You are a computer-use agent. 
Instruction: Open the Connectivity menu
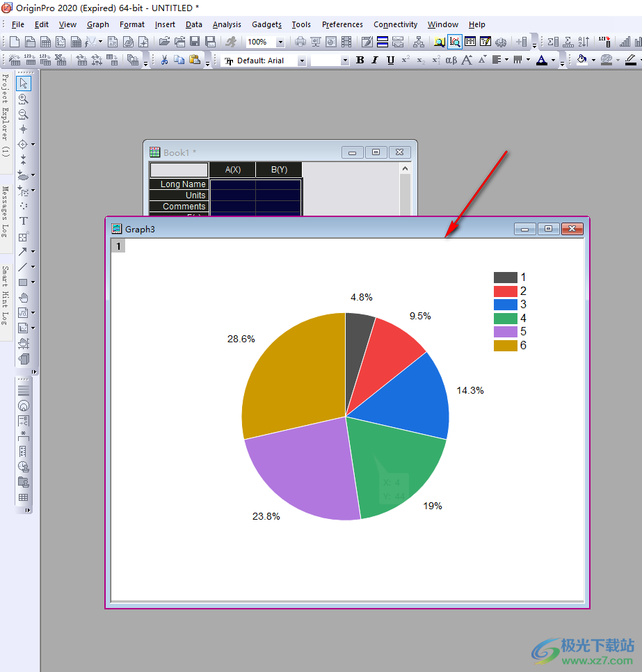[x=395, y=24]
